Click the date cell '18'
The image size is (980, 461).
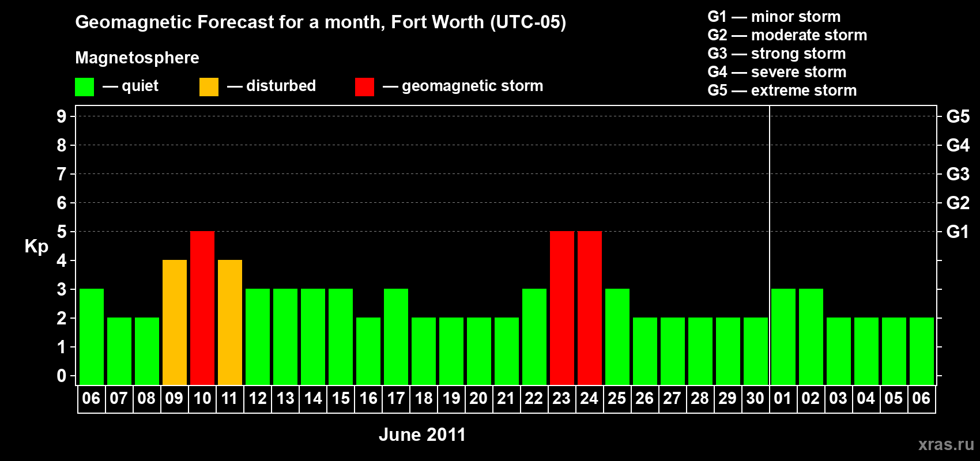point(424,399)
